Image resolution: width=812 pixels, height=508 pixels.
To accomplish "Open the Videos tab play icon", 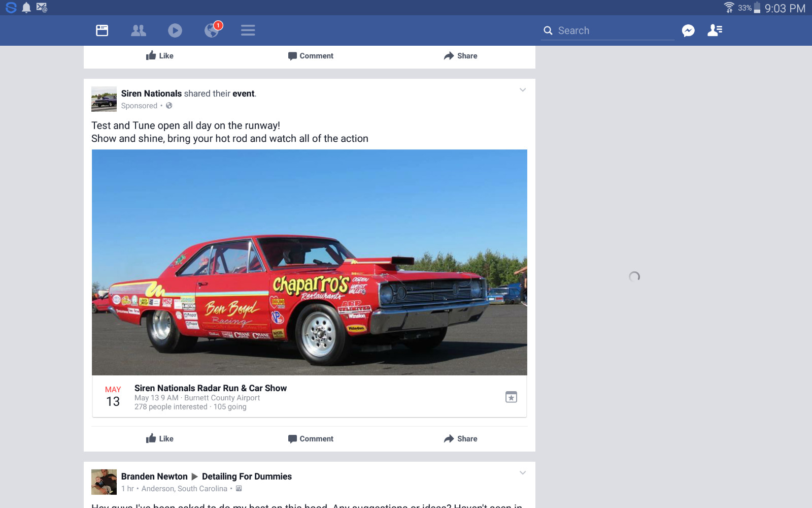I will [175, 30].
